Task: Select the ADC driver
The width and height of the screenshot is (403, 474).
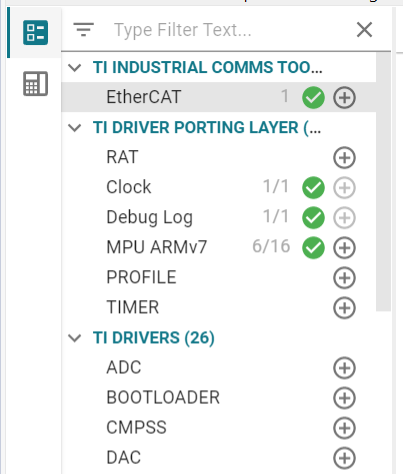Action: point(124,368)
